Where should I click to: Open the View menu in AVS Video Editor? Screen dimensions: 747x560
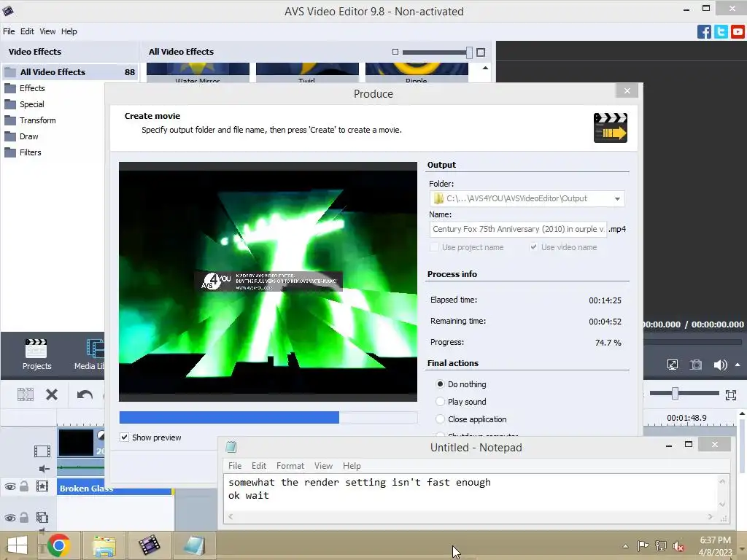pyautogui.click(x=47, y=31)
